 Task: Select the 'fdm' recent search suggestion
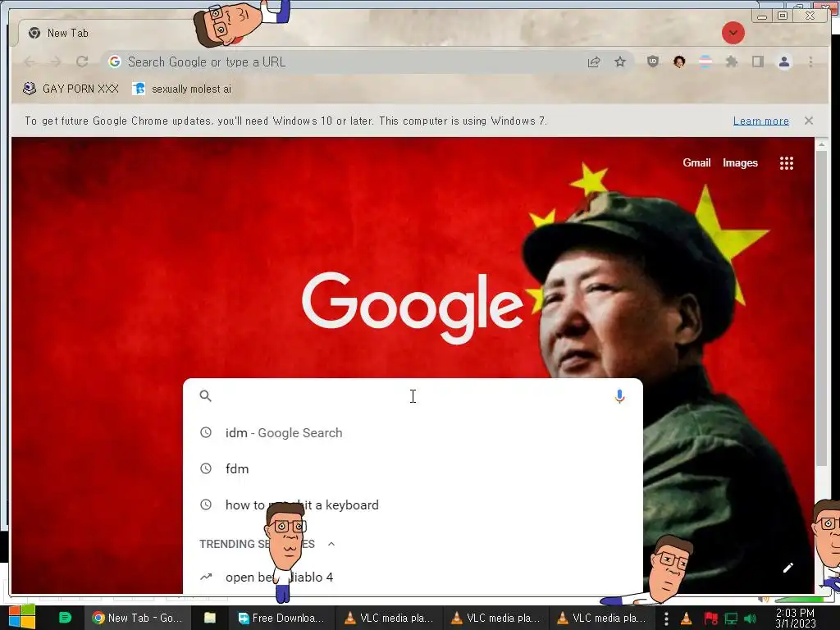413,468
